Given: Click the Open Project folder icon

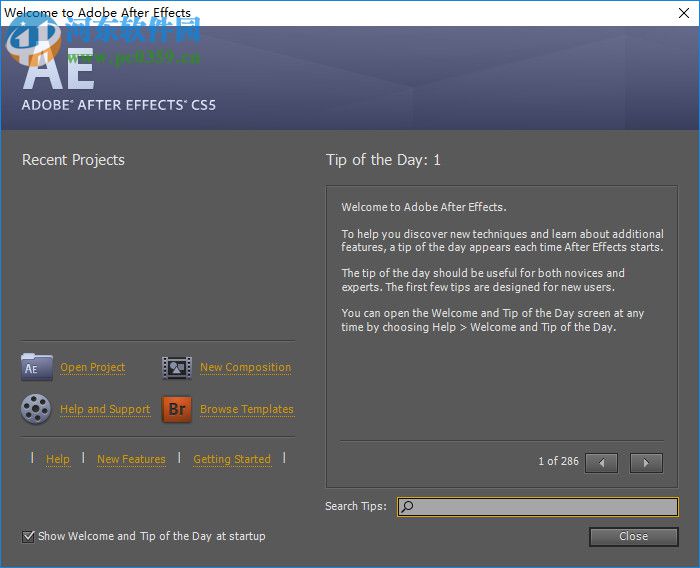Looking at the screenshot, I should pos(37,367).
